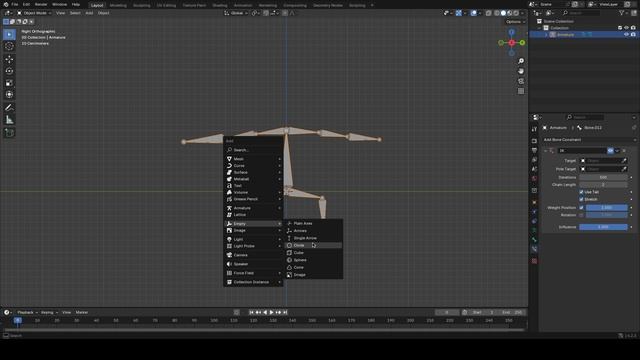Select the Cursor tool in toolbar
The image size is (640, 360).
click(x=9, y=47)
